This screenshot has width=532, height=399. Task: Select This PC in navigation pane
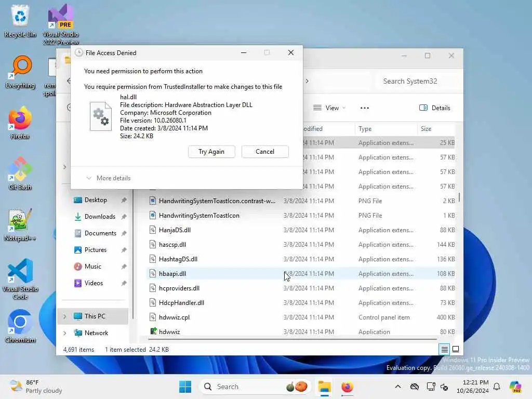click(93, 316)
